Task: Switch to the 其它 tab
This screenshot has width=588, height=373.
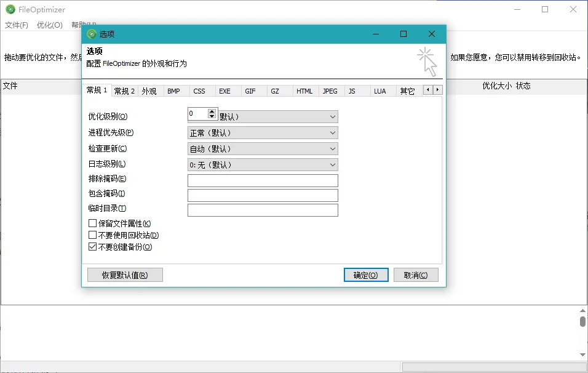Action: coord(407,91)
